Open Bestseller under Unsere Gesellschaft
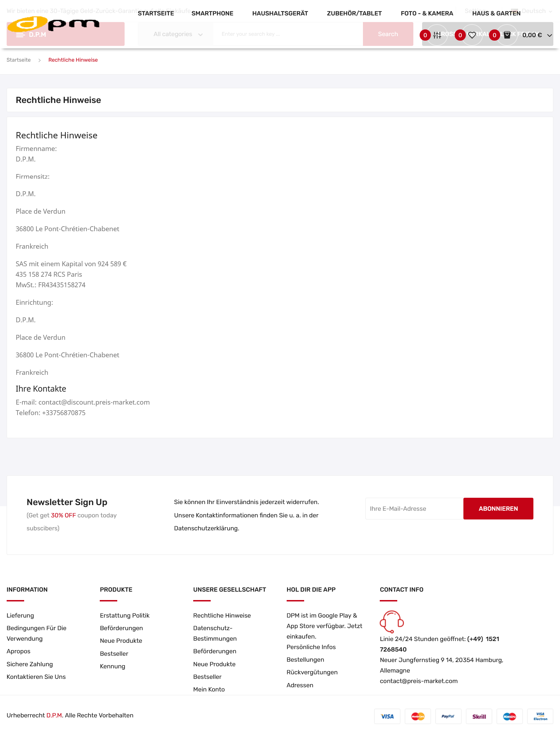The height and width of the screenshot is (737, 560). pyautogui.click(x=207, y=677)
